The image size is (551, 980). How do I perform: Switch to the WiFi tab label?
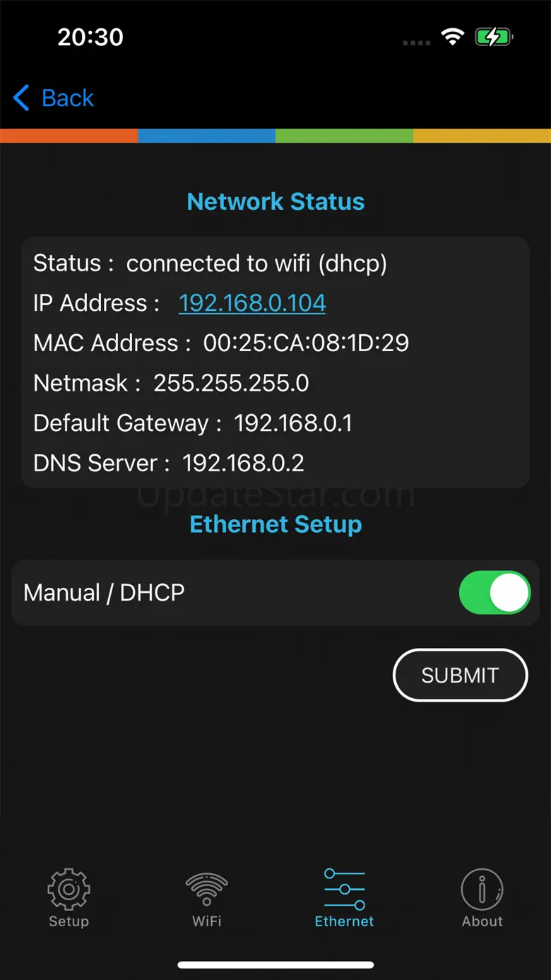tap(206, 921)
